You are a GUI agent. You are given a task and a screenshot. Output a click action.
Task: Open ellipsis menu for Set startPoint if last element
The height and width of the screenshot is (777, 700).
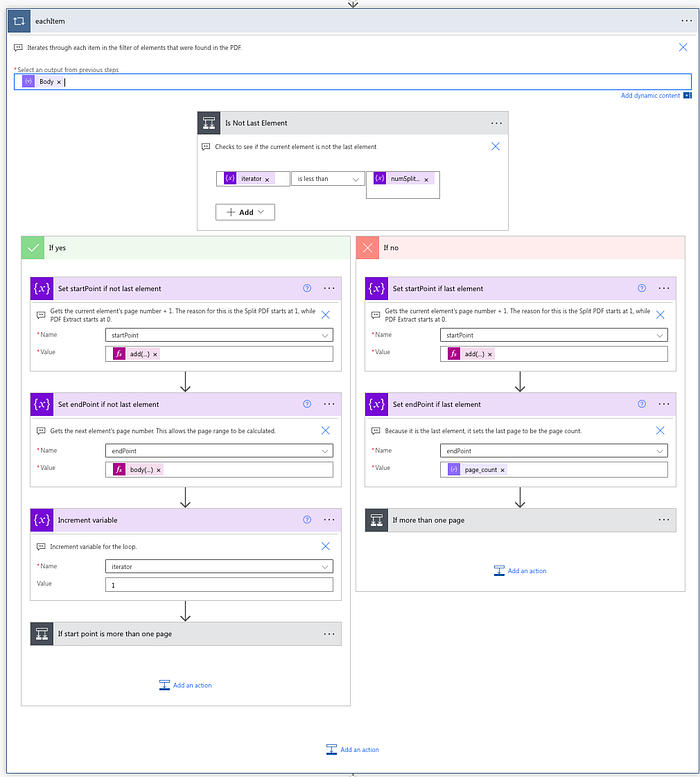[x=664, y=288]
